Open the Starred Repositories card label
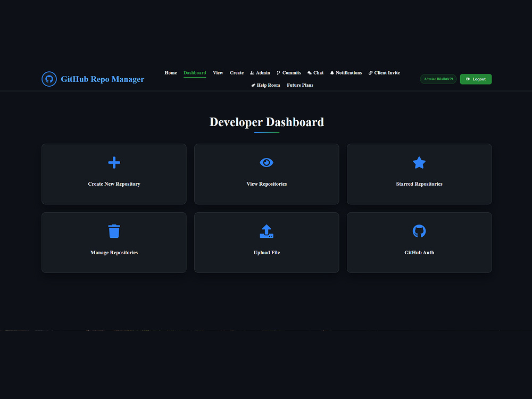532x399 pixels. pos(419,184)
